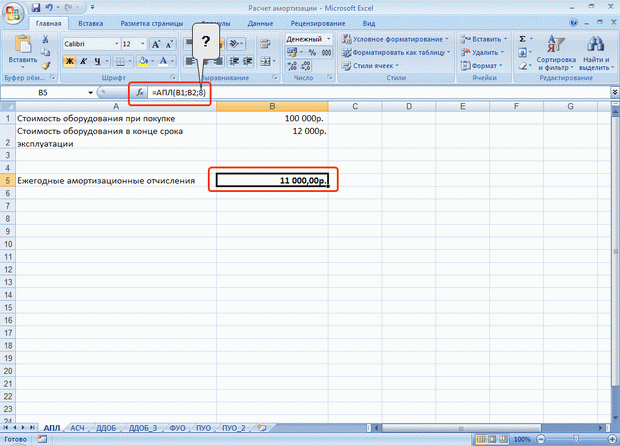The image size is (620, 446).
Task: Click the AutoSum sigma button
Action: [x=522, y=39]
